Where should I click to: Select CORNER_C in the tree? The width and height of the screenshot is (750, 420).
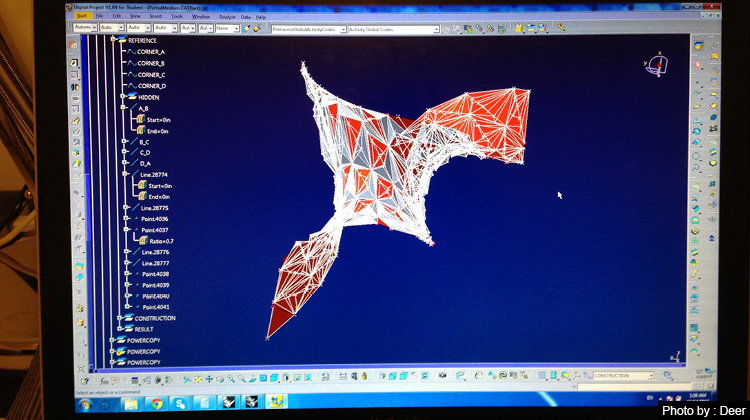point(151,75)
